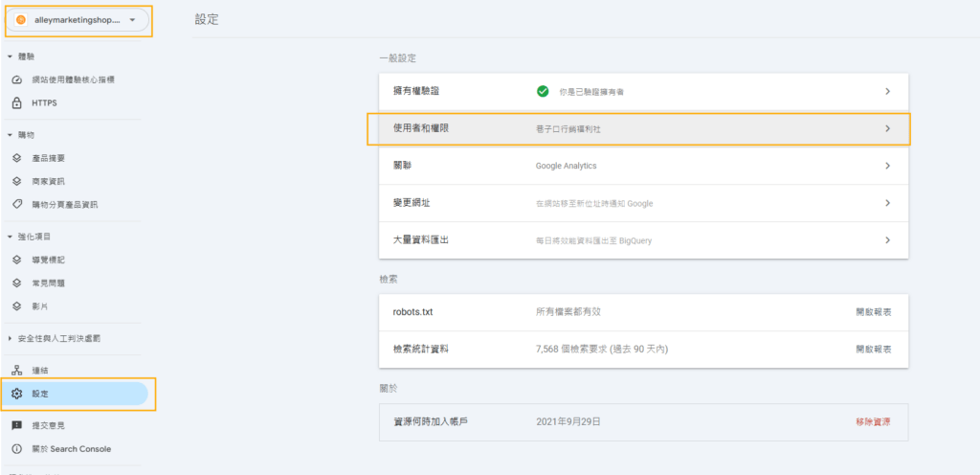Click the 影片 layers icon in sidebar
The image size is (980, 475).
point(17,305)
